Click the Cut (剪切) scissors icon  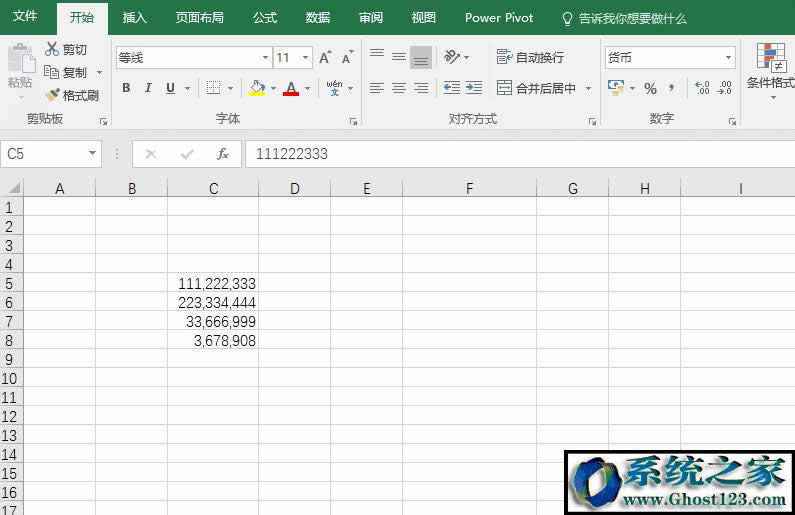click(52, 49)
